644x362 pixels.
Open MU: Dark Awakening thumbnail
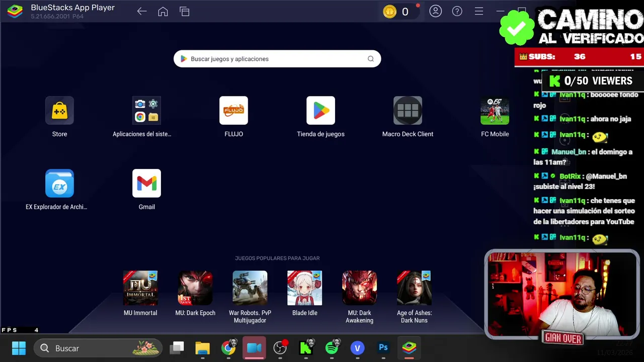click(x=359, y=288)
